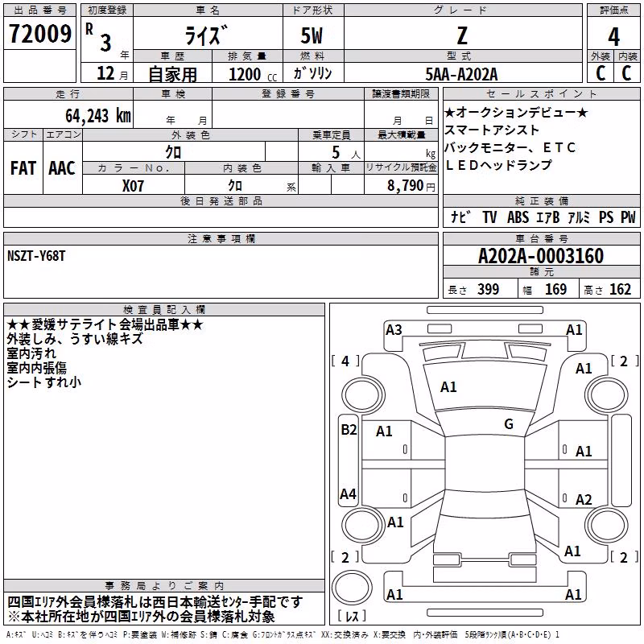Click B2 damage mark on diagram
The height and width of the screenshot is (644, 644).
click(x=349, y=430)
